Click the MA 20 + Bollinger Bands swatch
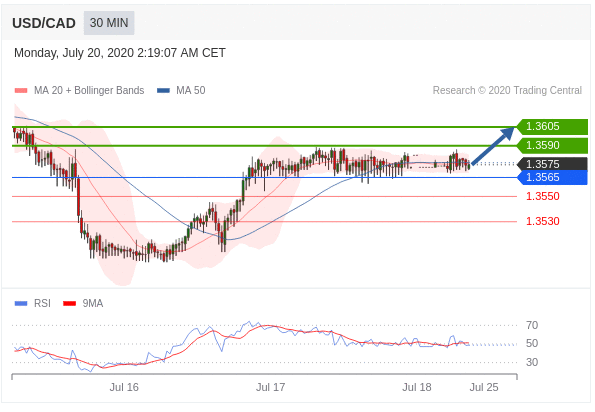The image size is (595, 412). coord(21,90)
